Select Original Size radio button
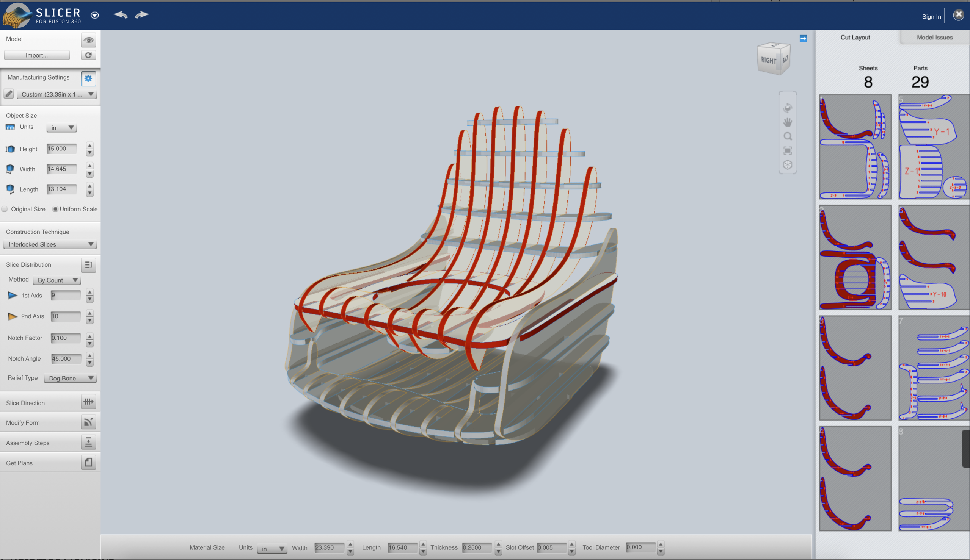 (5, 209)
